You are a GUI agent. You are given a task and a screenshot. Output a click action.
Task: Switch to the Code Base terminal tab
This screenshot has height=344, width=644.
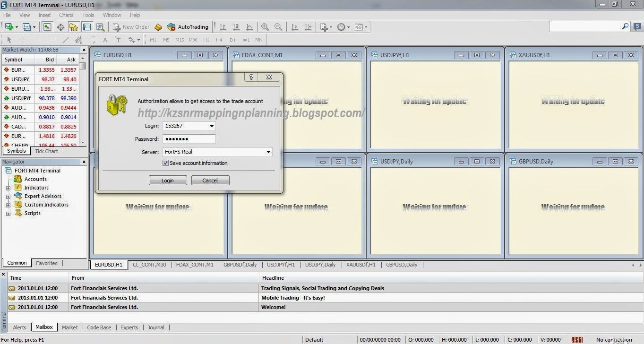(x=99, y=327)
